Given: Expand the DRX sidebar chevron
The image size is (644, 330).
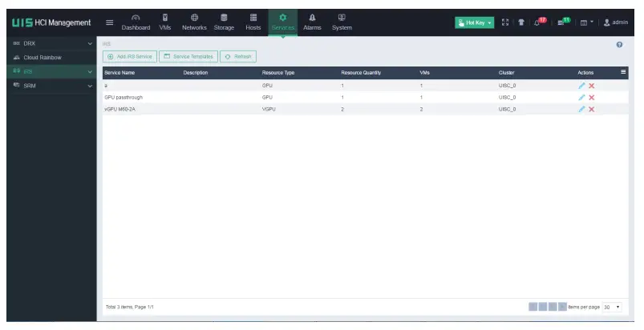Looking at the screenshot, I should pos(90,43).
